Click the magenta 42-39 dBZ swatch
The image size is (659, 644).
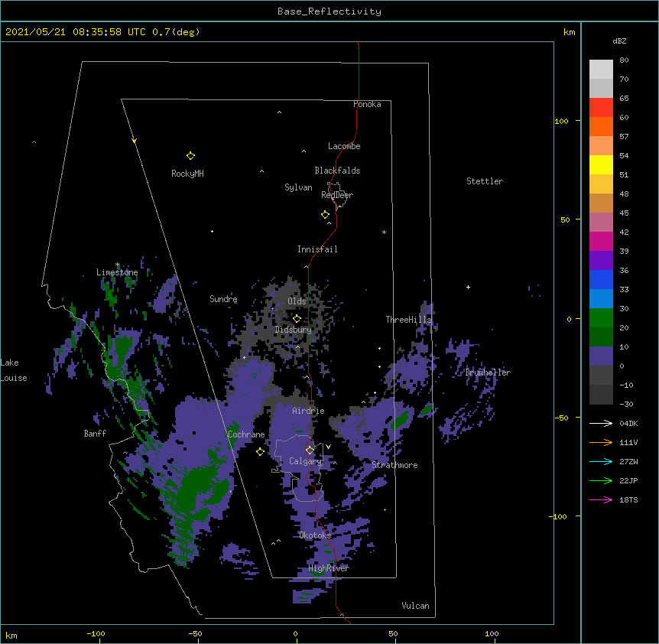pos(601,242)
